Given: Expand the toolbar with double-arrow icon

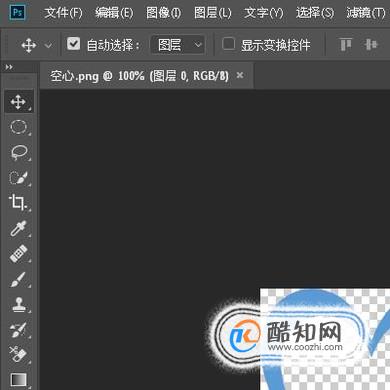Looking at the screenshot, I should (x=9, y=67).
